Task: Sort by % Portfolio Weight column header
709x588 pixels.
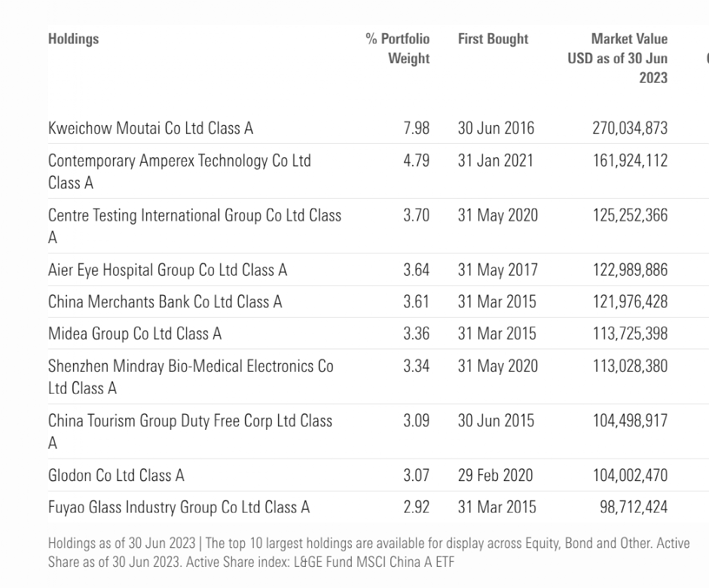Action: pyautogui.click(x=398, y=49)
